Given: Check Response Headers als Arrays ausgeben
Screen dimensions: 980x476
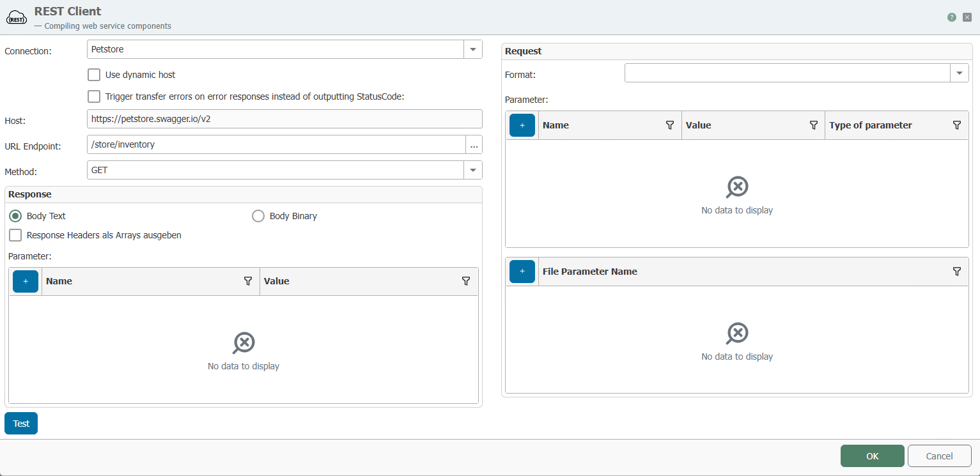Looking at the screenshot, I should 15,235.
